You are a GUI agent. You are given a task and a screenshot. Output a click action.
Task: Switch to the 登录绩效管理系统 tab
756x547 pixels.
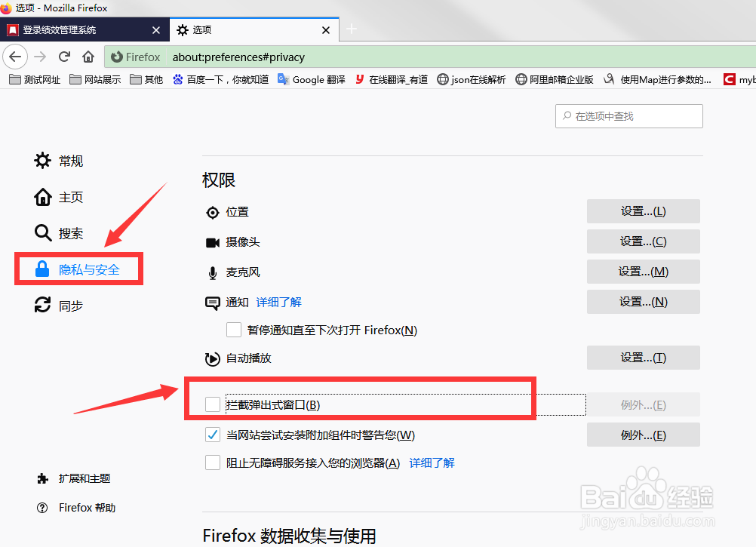coord(85,29)
